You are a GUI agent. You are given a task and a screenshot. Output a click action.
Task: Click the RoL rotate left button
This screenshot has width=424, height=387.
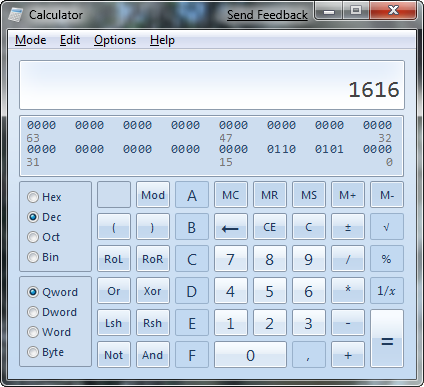pos(114,259)
